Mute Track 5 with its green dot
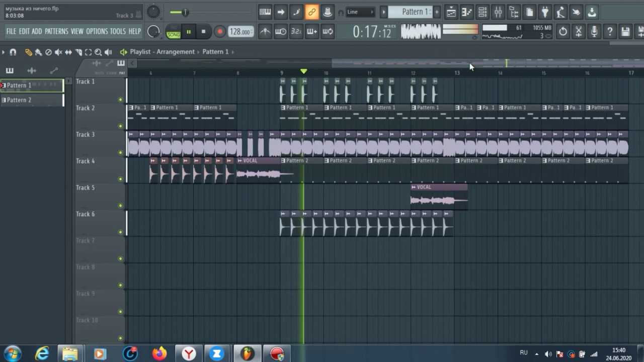644x362 pixels. tap(120, 206)
